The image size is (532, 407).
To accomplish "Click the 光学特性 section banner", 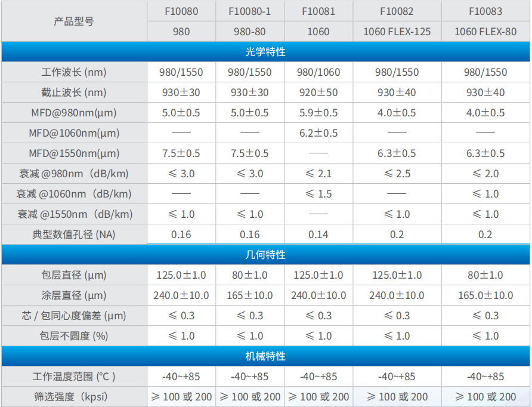I will tap(266, 52).
